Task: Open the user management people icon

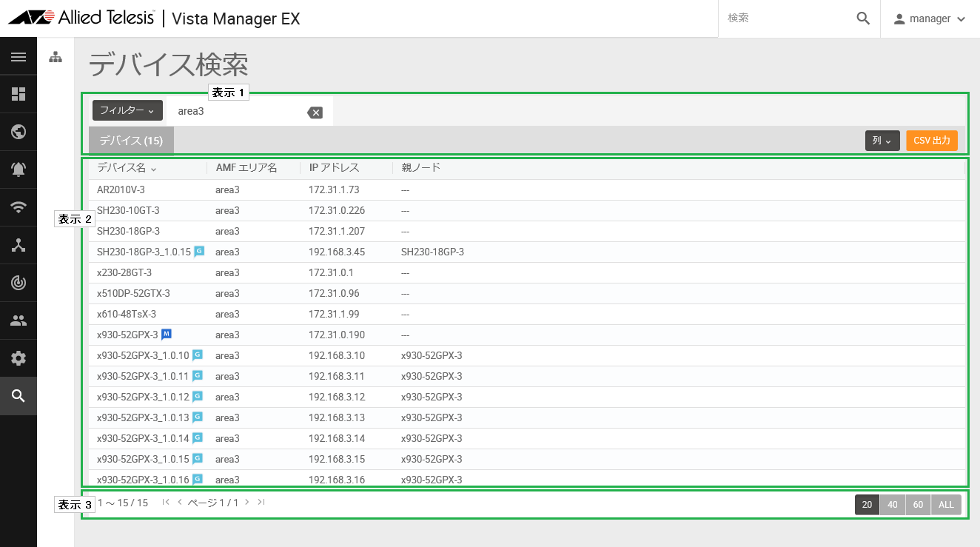Action: pyautogui.click(x=19, y=321)
